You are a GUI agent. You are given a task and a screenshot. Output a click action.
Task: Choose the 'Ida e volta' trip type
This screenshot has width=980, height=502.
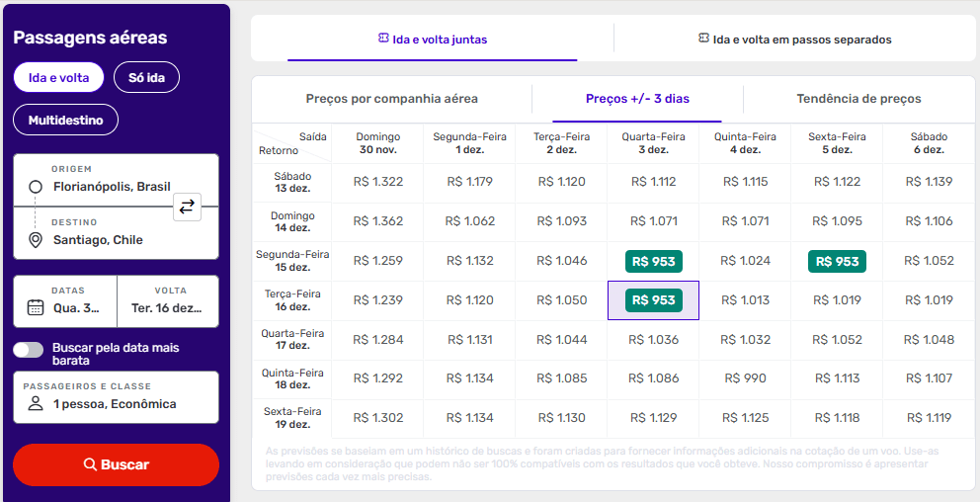58,77
